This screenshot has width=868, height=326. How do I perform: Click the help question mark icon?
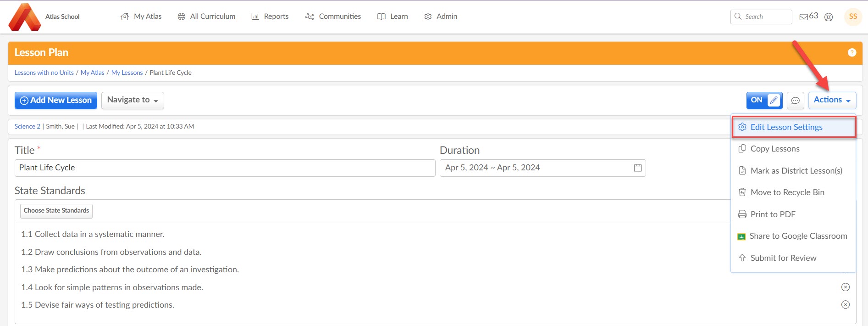point(852,53)
